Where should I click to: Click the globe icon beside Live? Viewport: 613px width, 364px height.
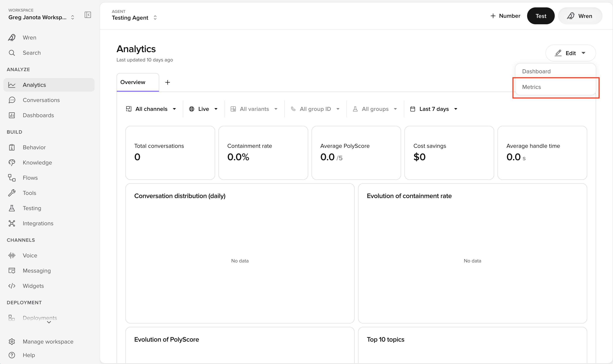click(x=192, y=109)
